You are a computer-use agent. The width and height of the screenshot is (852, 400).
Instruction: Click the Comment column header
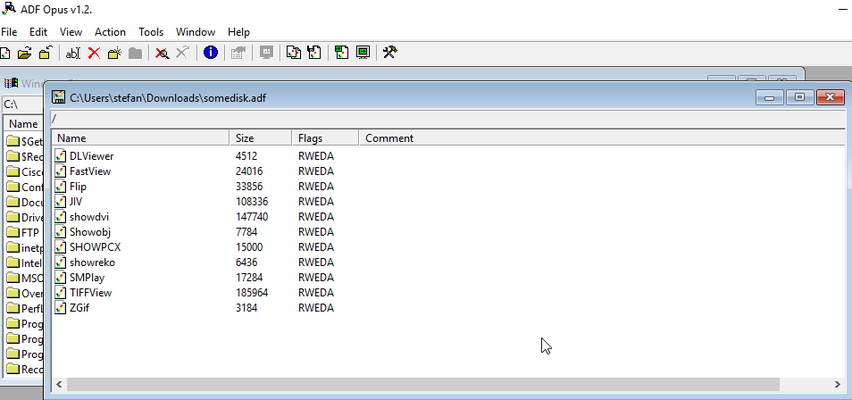[389, 138]
